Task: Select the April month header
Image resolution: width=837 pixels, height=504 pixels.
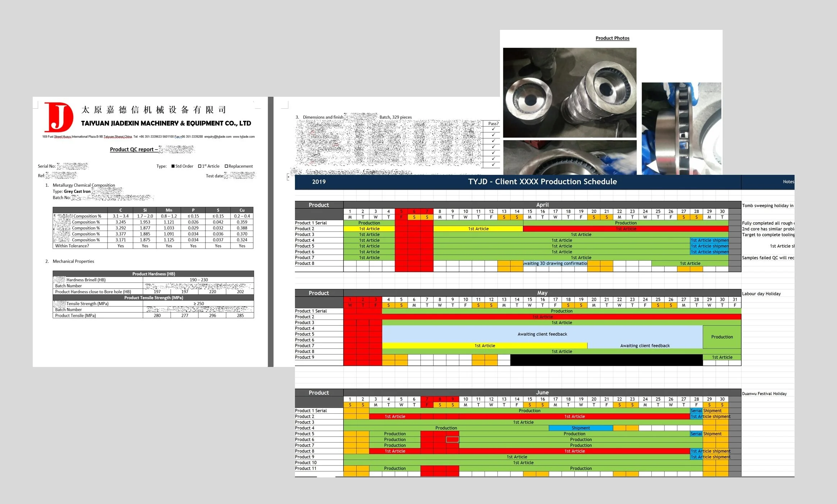Action: pyautogui.click(x=542, y=205)
